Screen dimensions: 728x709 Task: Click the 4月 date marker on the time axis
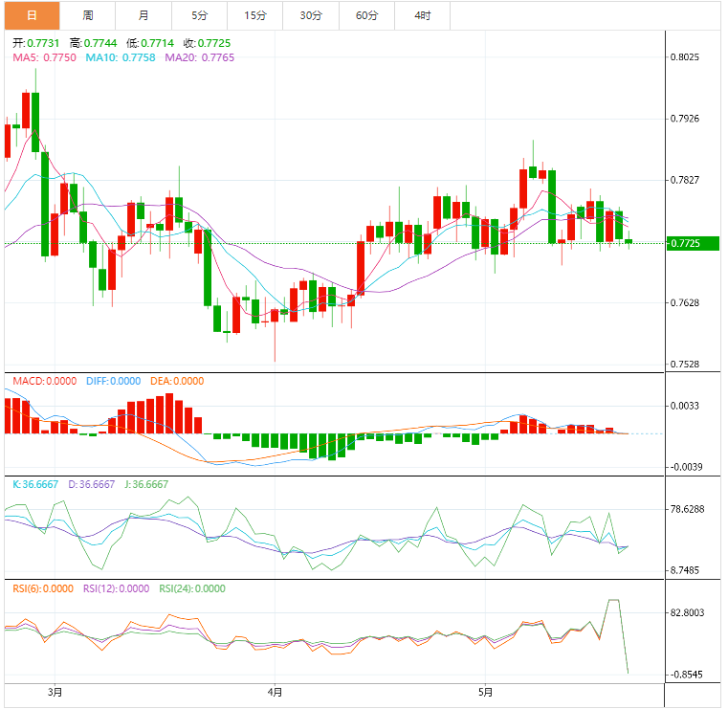275,691
